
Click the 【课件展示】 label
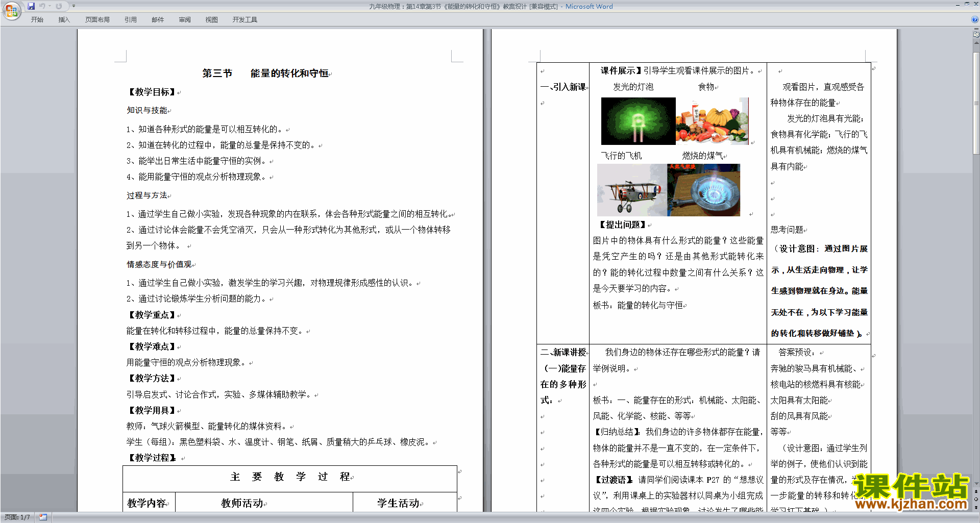pyautogui.click(x=620, y=71)
